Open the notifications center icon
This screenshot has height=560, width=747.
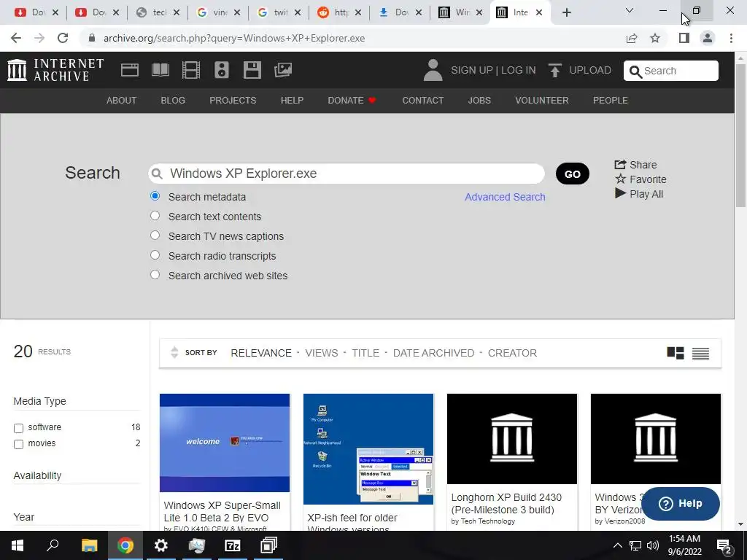click(x=724, y=545)
